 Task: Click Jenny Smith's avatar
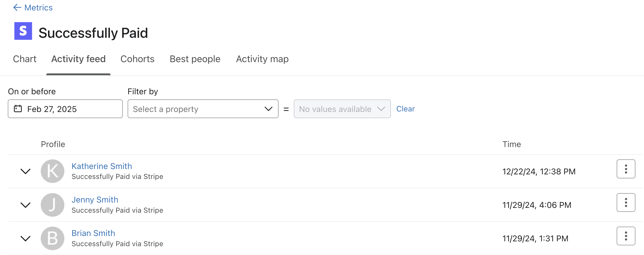click(53, 205)
